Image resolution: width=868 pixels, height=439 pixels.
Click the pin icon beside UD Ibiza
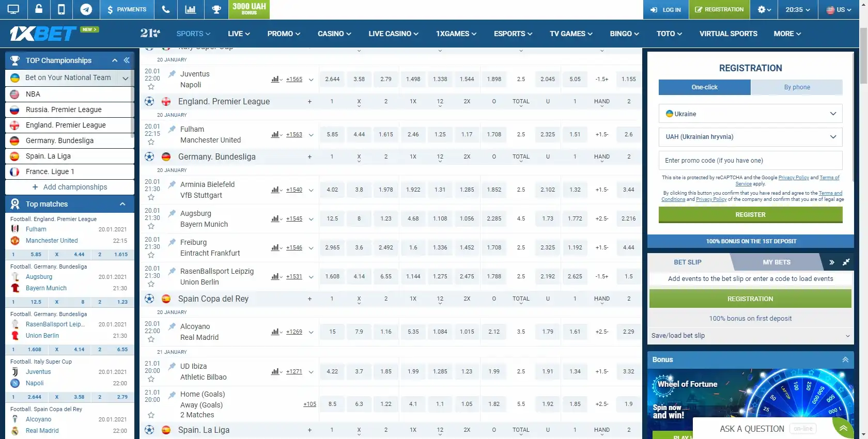pyautogui.click(x=172, y=366)
